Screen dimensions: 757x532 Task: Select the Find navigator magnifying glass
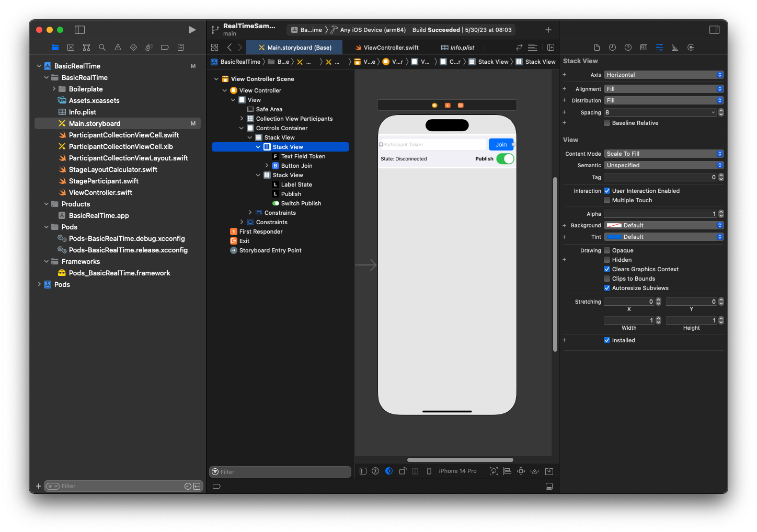[102, 47]
